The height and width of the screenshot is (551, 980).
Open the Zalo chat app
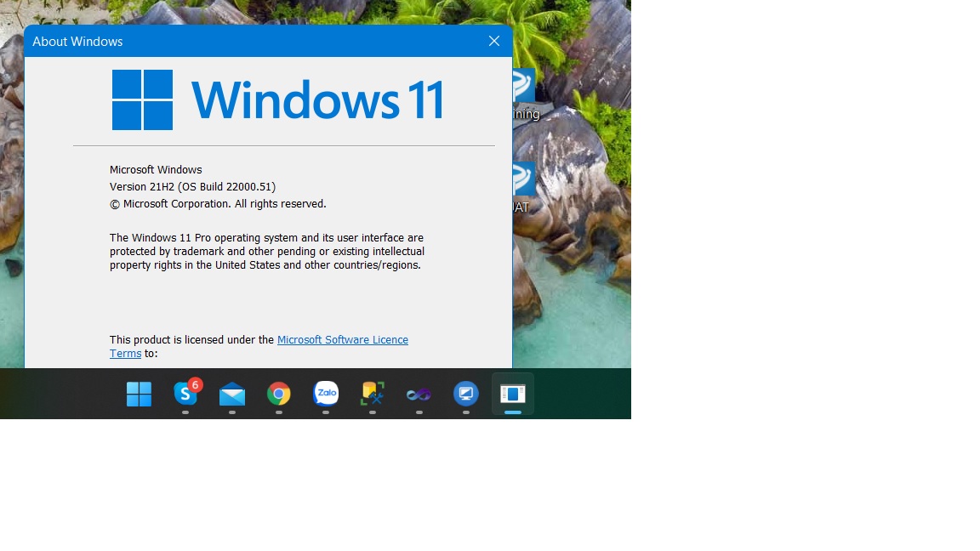(326, 394)
